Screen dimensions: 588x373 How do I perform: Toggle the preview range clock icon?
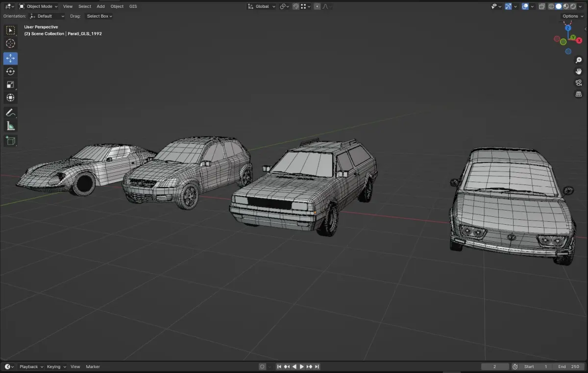pos(515,367)
